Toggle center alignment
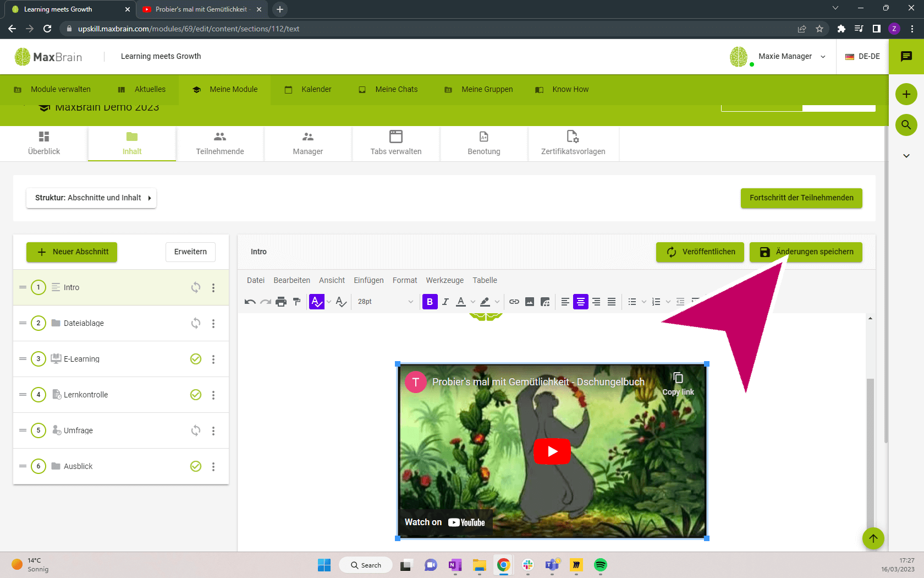This screenshot has height=578, width=924. click(x=581, y=302)
